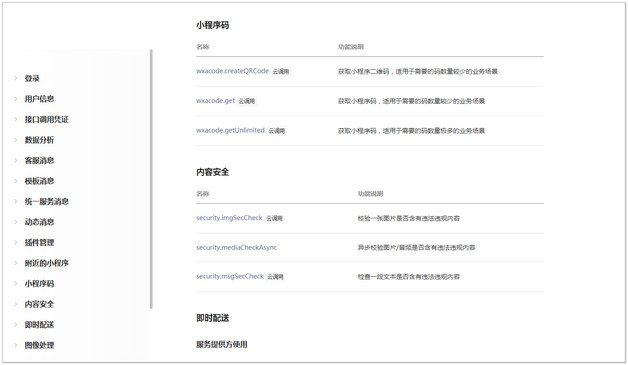This screenshot has width=628, height=365.
Task: Click the 服务提供方使用 subheading
Action: point(221,344)
